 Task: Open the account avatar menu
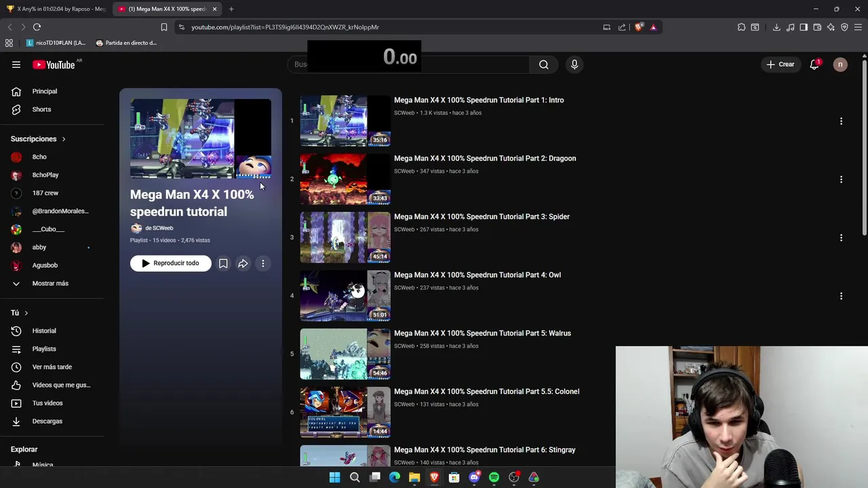click(x=840, y=64)
